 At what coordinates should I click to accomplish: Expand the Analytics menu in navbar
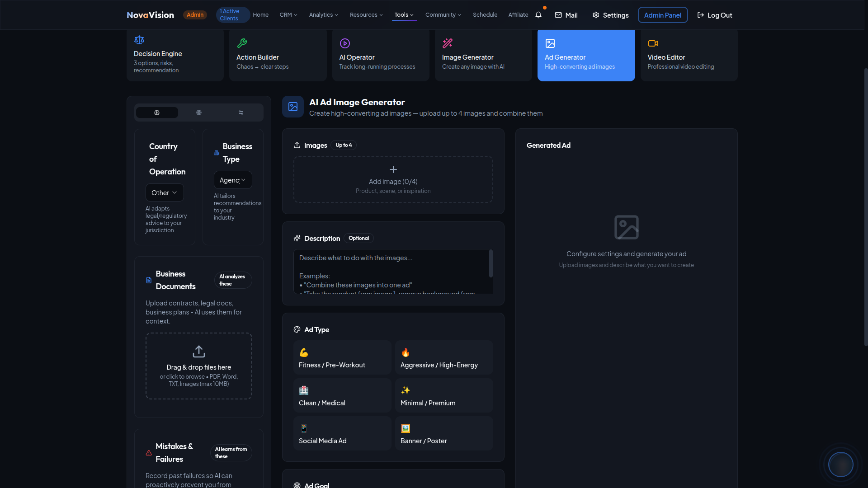coord(323,15)
